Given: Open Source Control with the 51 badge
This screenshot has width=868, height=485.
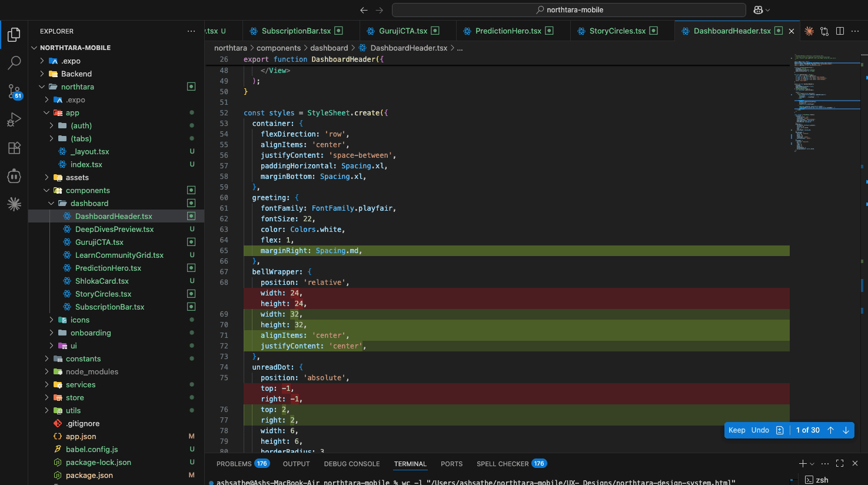Looking at the screenshot, I should tap(14, 91).
